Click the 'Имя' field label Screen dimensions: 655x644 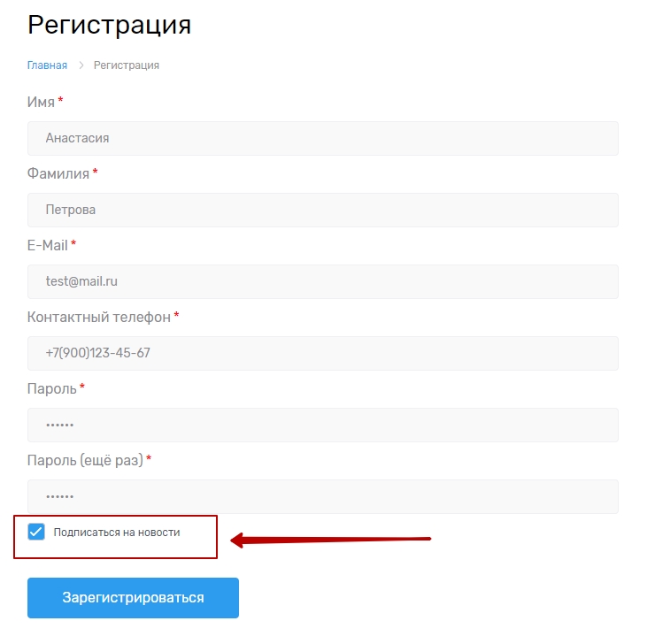coord(41,103)
